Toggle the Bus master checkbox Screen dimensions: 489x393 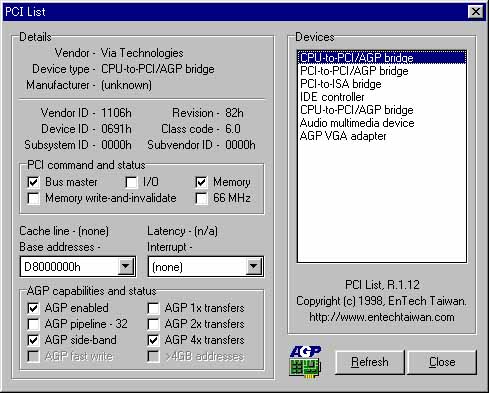[33, 182]
